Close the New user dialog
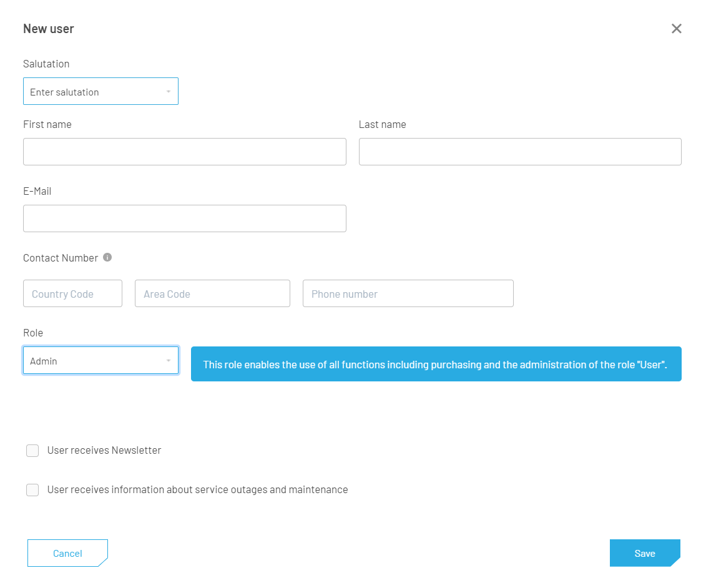This screenshot has width=706, height=588. click(676, 29)
